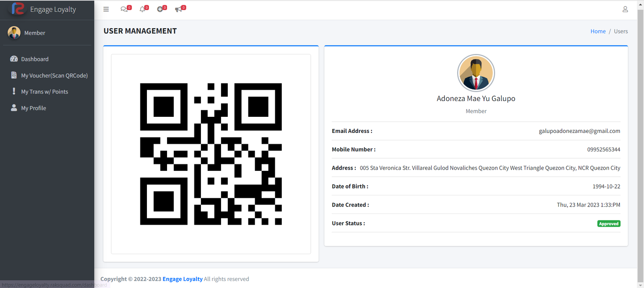
Task: Click the email address galupoadonezamae@gmail.com
Action: (x=579, y=131)
